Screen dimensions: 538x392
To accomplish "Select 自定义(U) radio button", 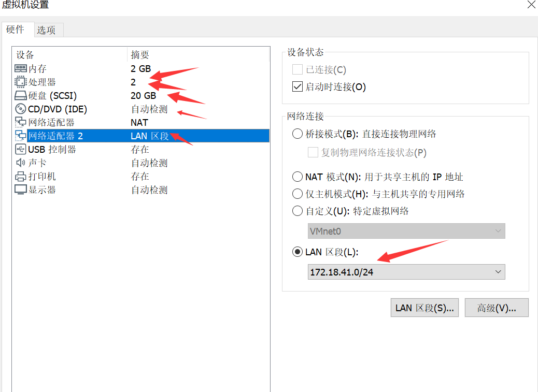I will pos(298,211).
